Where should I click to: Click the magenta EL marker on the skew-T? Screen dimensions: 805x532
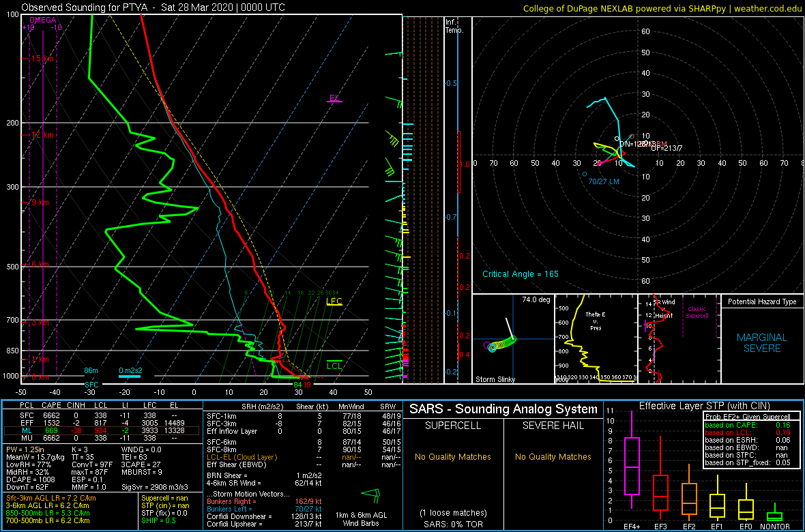(x=334, y=98)
